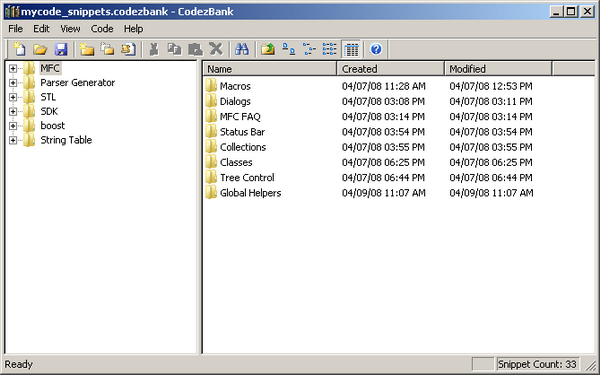Select the Global Helpers folder in the list
600x375 pixels.
click(251, 193)
